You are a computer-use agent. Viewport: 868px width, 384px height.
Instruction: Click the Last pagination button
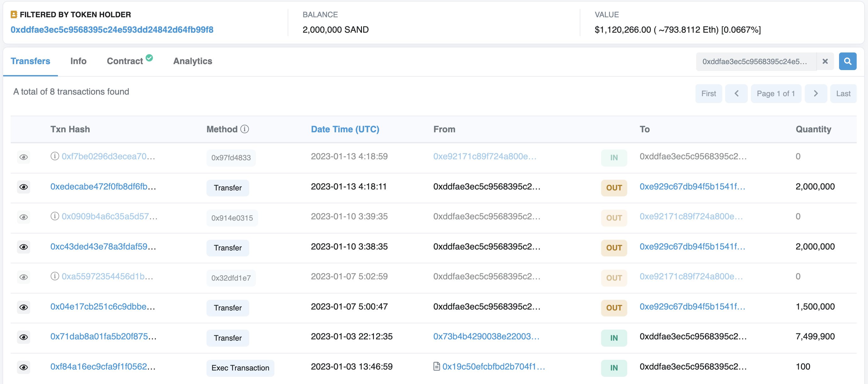tap(843, 93)
